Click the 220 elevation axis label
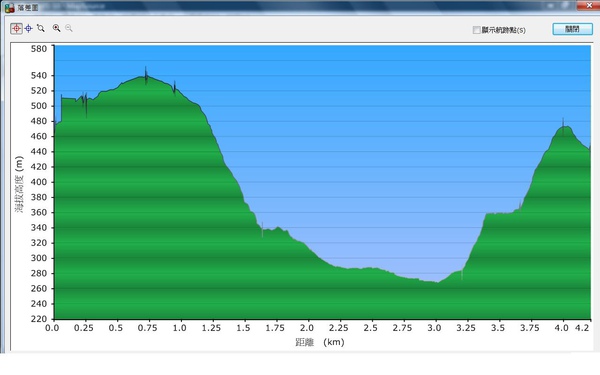Viewport: 600px width, 375px height. 39,319
